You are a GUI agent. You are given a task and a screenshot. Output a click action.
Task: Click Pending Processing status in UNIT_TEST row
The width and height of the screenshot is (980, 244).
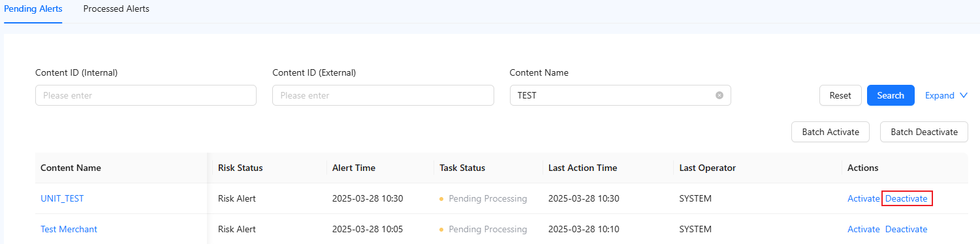point(488,198)
